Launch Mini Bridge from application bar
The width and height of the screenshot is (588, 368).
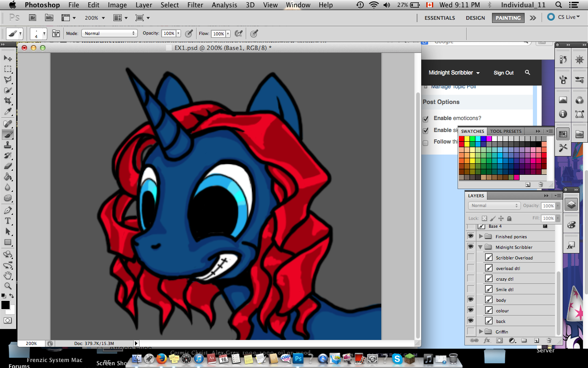49,18
